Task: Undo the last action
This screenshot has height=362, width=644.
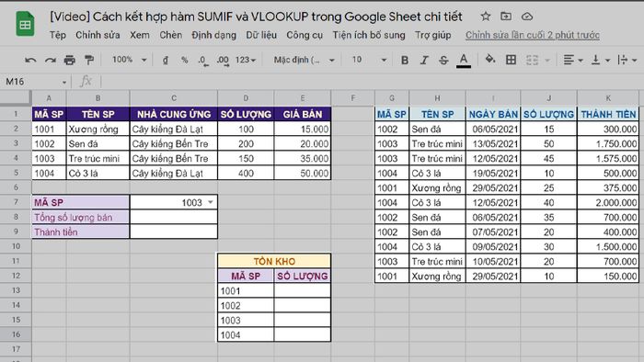Action: 30,61
